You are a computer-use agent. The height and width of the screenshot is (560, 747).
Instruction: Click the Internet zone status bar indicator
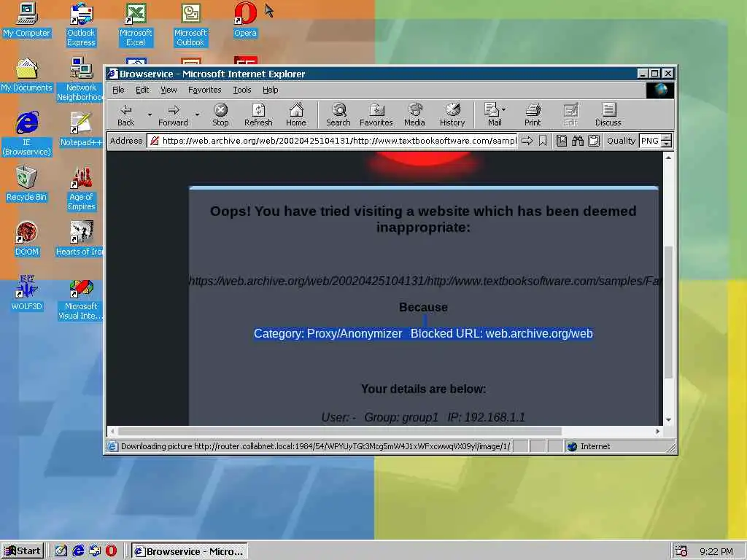pyautogui.click(x=589, y=446)
